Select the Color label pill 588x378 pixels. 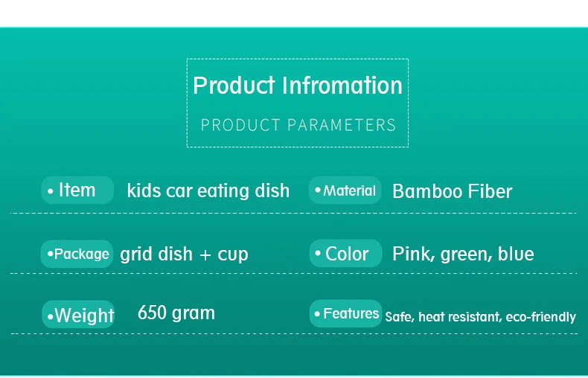click(346, 254)
